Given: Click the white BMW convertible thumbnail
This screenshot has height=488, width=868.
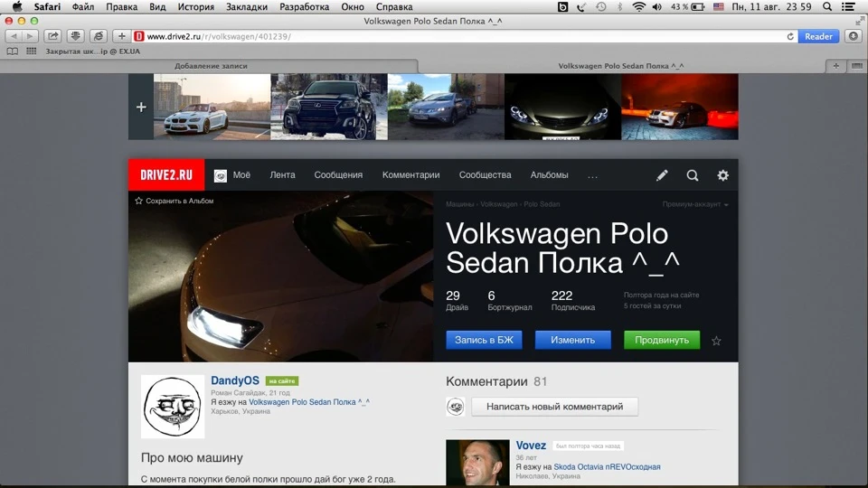Looking at the screenshot, I should [212, 107].
